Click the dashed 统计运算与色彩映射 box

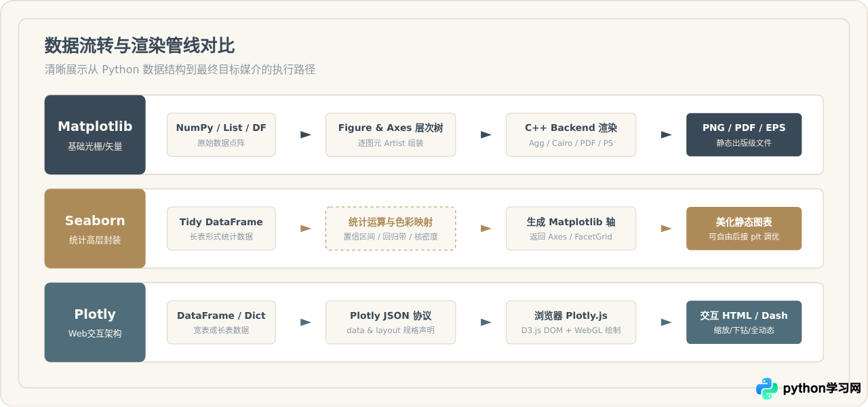(x=391, y=229)
